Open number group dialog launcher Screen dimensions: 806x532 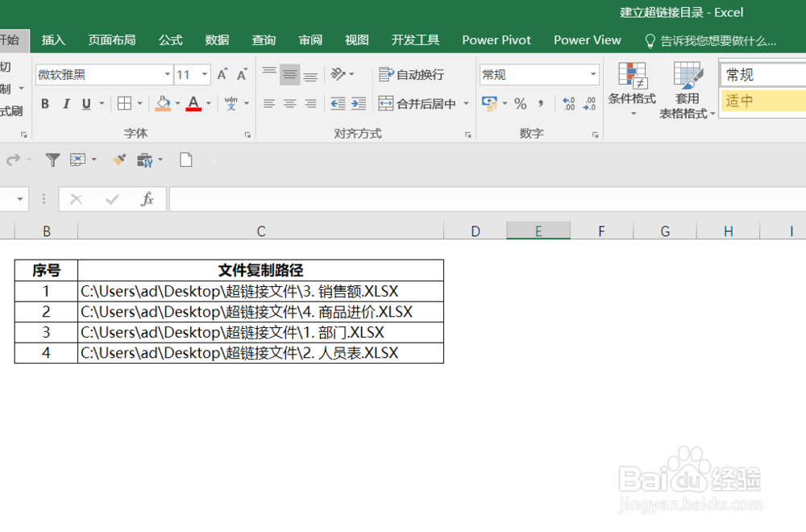click(595, 135)
